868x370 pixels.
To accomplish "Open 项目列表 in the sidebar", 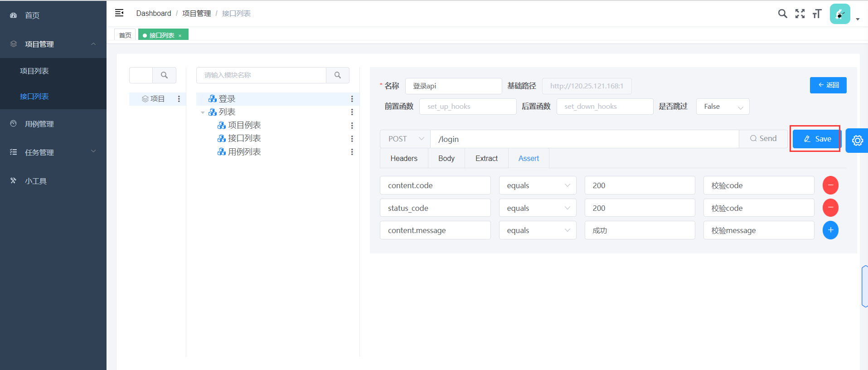I will [53, 71].
